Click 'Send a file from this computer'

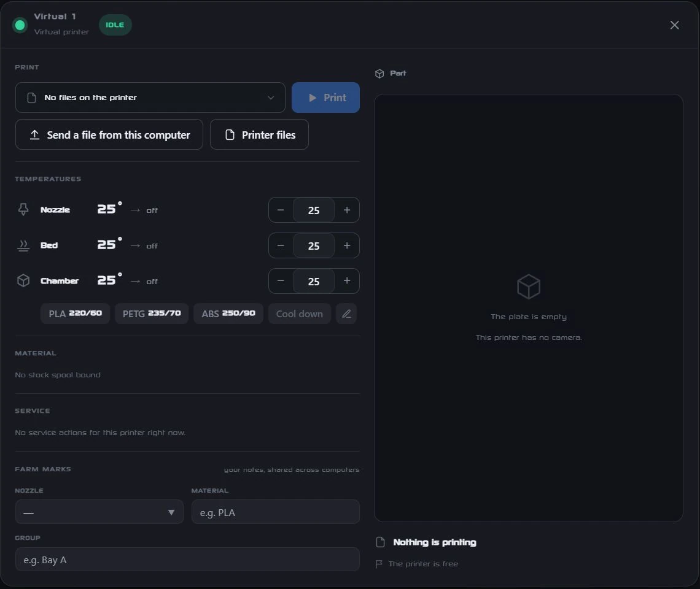point(109,134)
